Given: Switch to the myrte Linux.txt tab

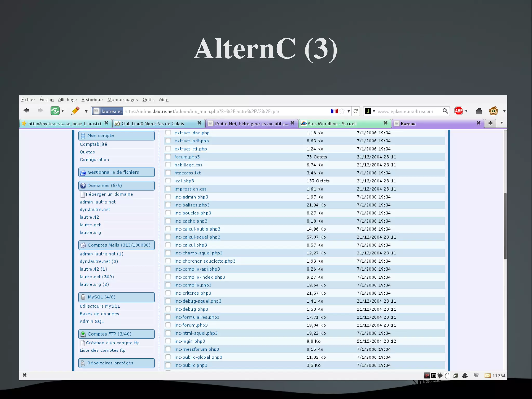Looking at the screenshot, I should (65, 123).
